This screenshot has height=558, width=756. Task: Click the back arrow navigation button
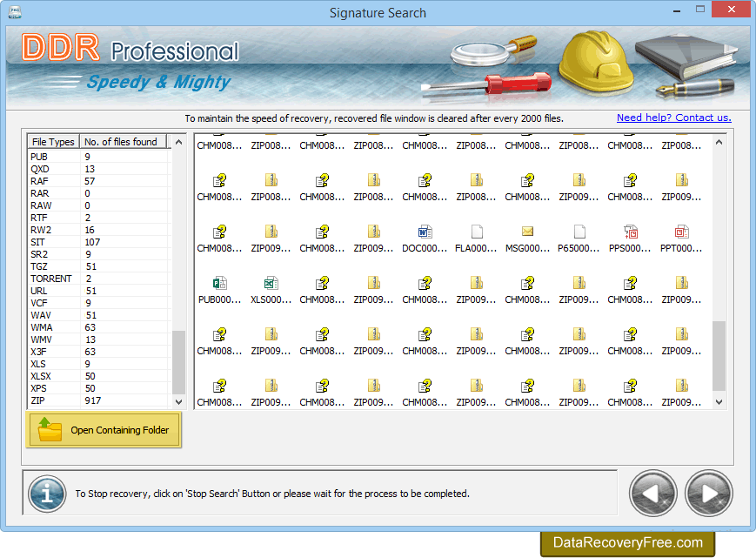(652, 494)
